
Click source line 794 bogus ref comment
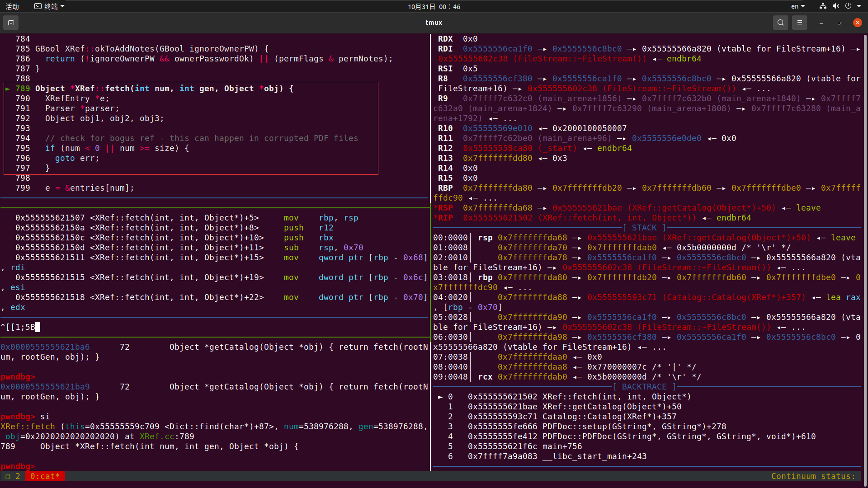click(x=186, y=138)
